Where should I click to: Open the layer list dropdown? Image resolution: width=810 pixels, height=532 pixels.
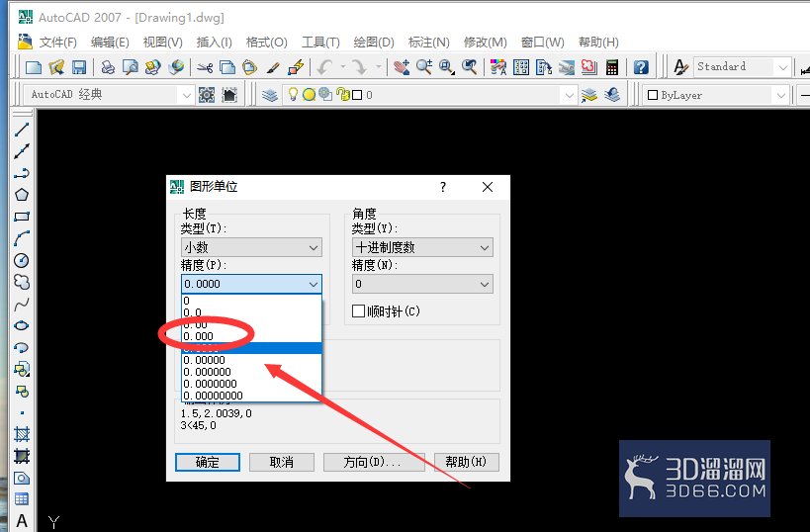569,95
